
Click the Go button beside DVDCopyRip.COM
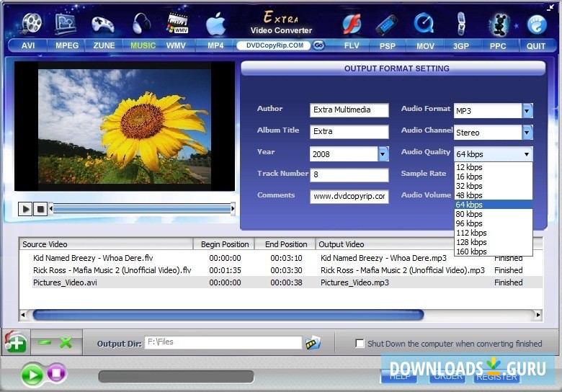pyautogui.click(x=318, y=45)
